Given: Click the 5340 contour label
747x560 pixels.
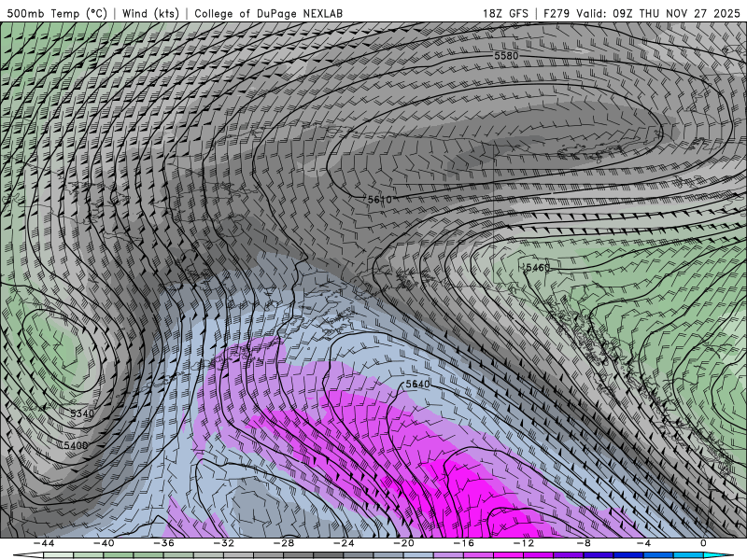Looking at the screenshot, I should [x=82, y=413].
